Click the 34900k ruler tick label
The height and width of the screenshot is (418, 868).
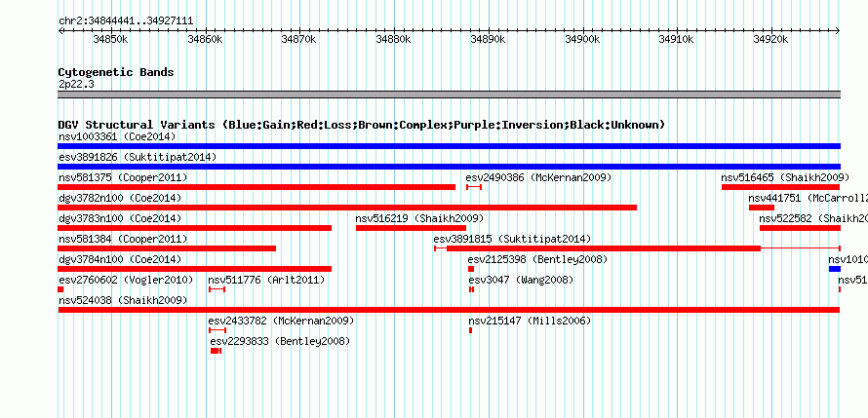pos(582,39)
